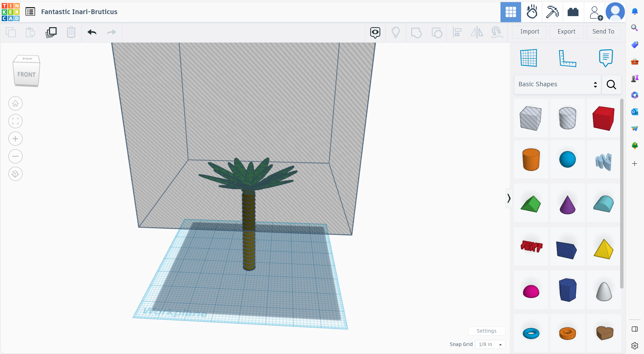
Task: Pick the striped Cylinder hole shape
Action: (567, 118)
